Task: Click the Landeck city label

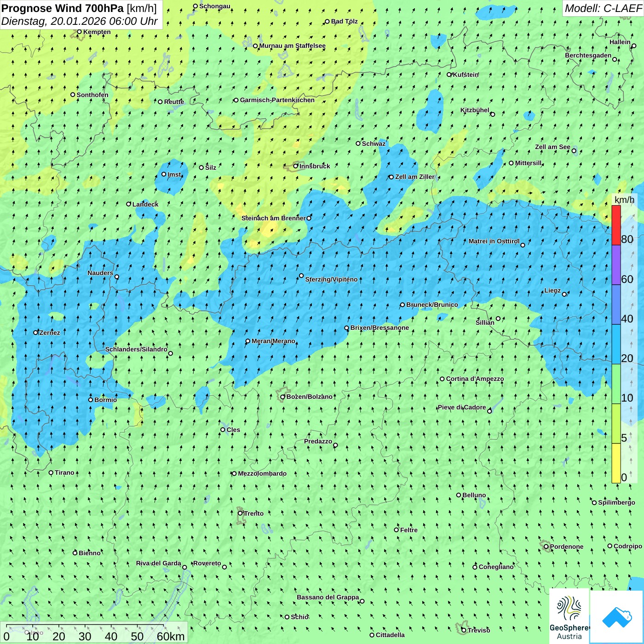Action: click(x=145, y=204)
